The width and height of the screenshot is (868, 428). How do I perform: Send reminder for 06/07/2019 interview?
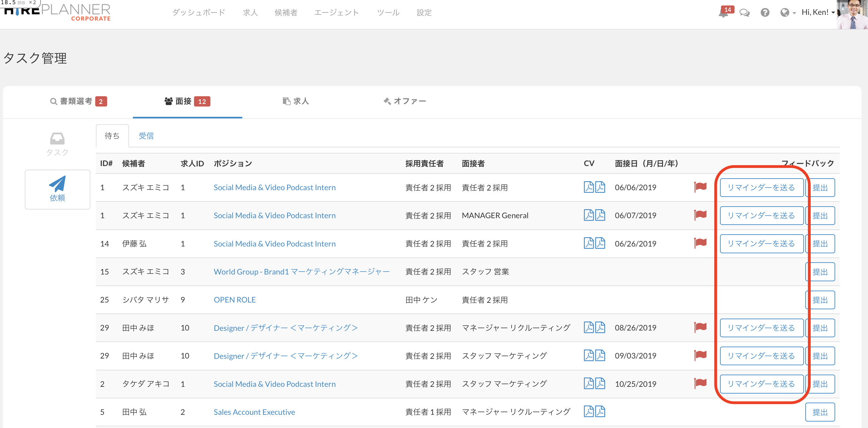pyautogui.click(x=761, y=215)
